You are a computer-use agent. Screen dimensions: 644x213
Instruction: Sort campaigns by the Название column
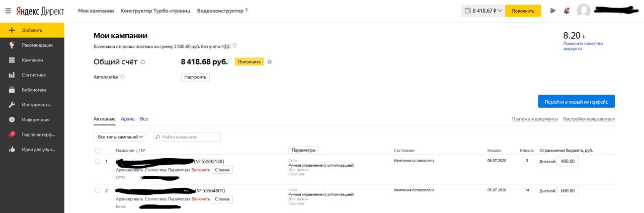click(x=126, y=151)
